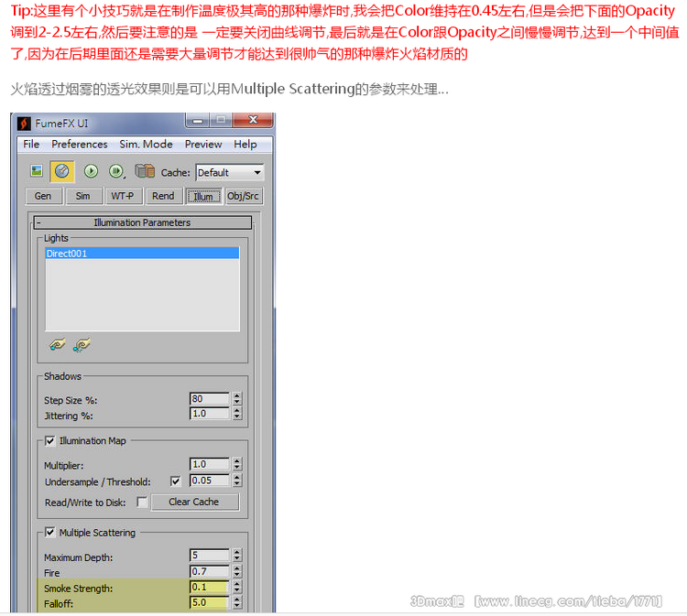The image size is (687, 616).
Task: Adjust Step Size % spinner arrows
Action: pyautogui.click(x=237, y=398)
